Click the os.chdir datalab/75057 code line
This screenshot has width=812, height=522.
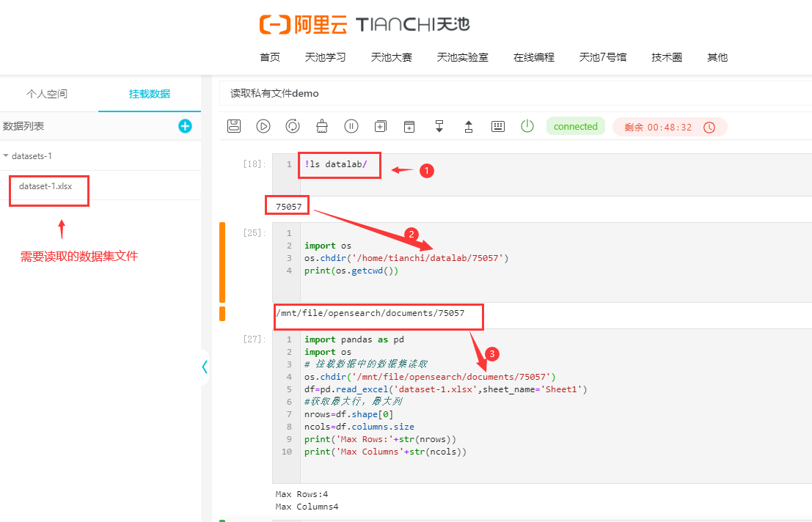coord(406,257)
